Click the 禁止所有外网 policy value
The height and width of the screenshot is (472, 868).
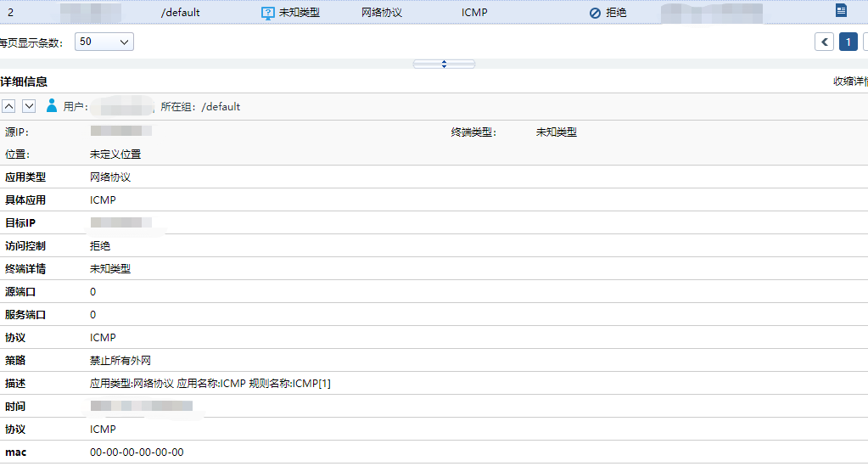(120, 361)
